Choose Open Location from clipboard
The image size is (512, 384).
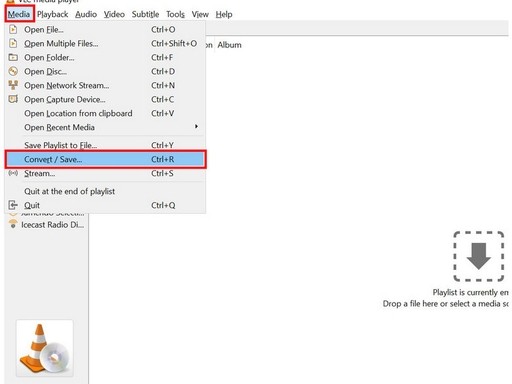pyautogui.click(x=105, y=114)
